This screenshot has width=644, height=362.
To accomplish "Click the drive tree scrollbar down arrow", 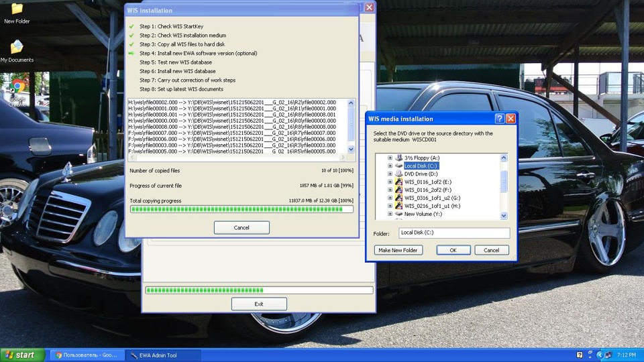I will [x=504, y=216].
